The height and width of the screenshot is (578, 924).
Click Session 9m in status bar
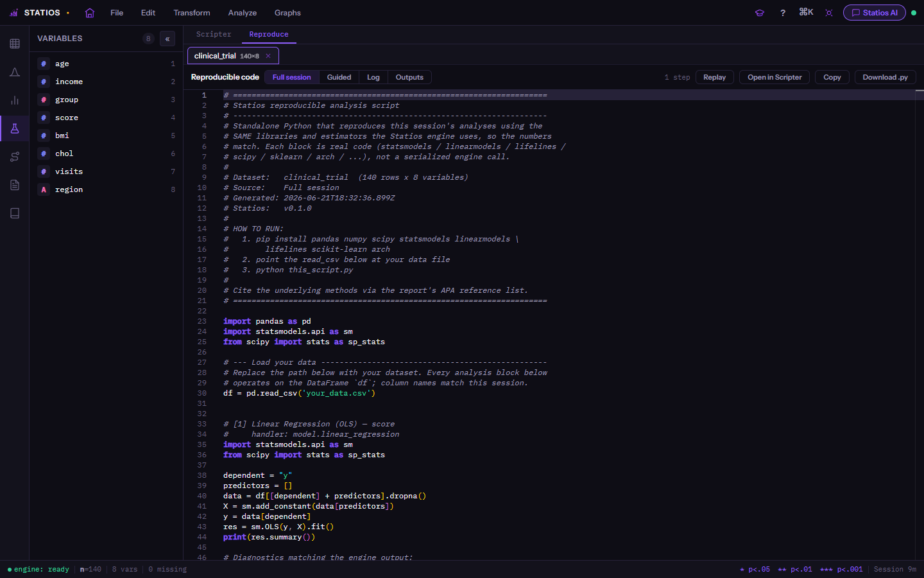[895, 569]
